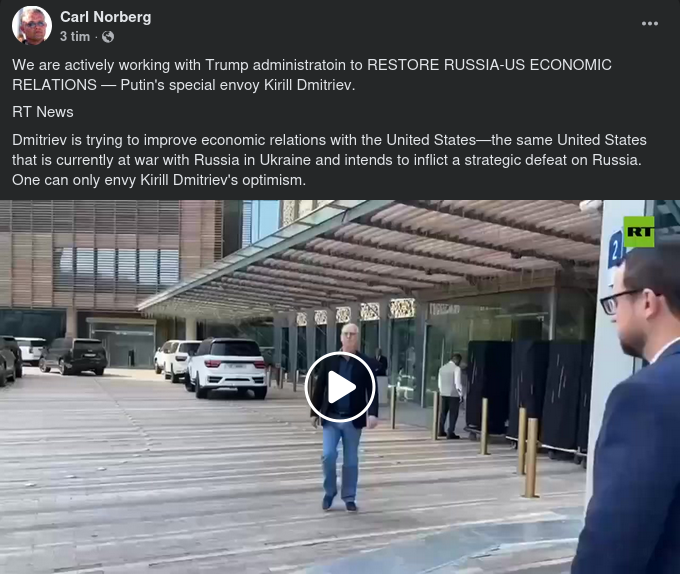Screen dimensions: 680x574
Task: Check the globe public audience icon
Action: click(108, 37)
